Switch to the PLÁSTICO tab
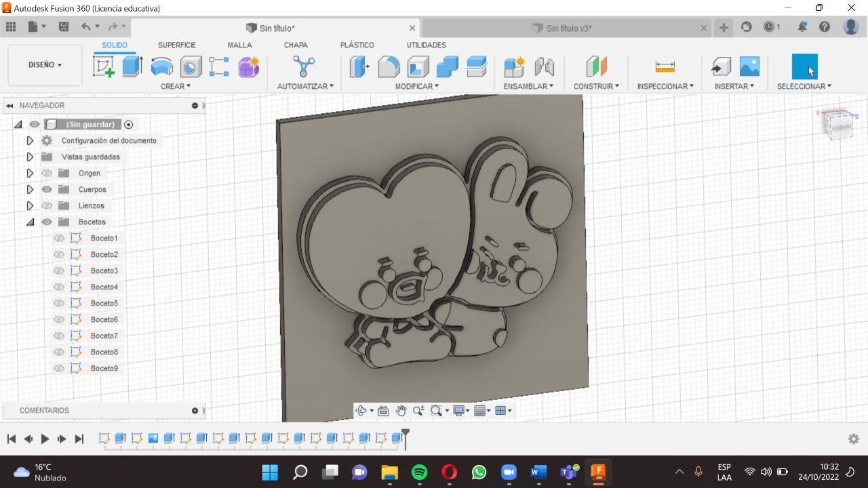 [357, 45]
